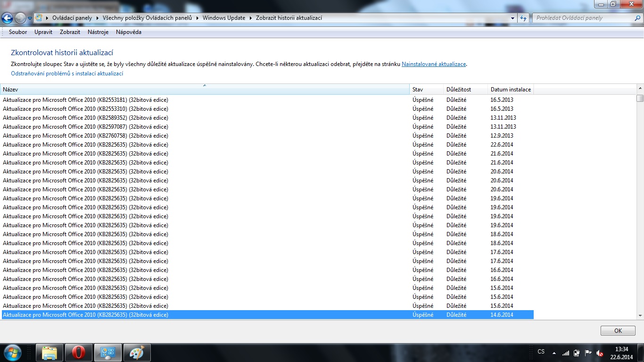Viewport: 644px width, 362px height.
Task: Click the Control Panel icon in address bar
Action: pos(39,18)
